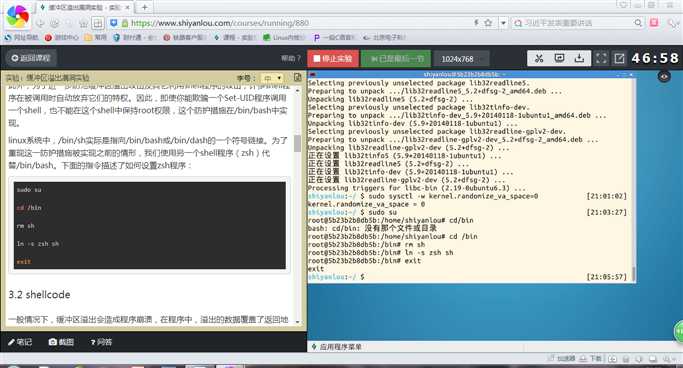683x368 pixels.
Task: Click the document icon beside font size
Action: pos(298,78)
